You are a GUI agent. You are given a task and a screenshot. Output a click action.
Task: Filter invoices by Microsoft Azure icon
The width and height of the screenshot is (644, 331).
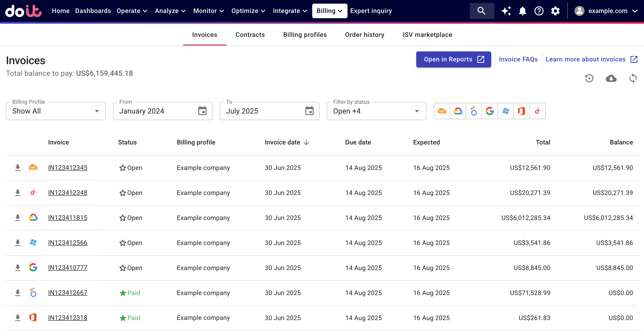(506, 111)
